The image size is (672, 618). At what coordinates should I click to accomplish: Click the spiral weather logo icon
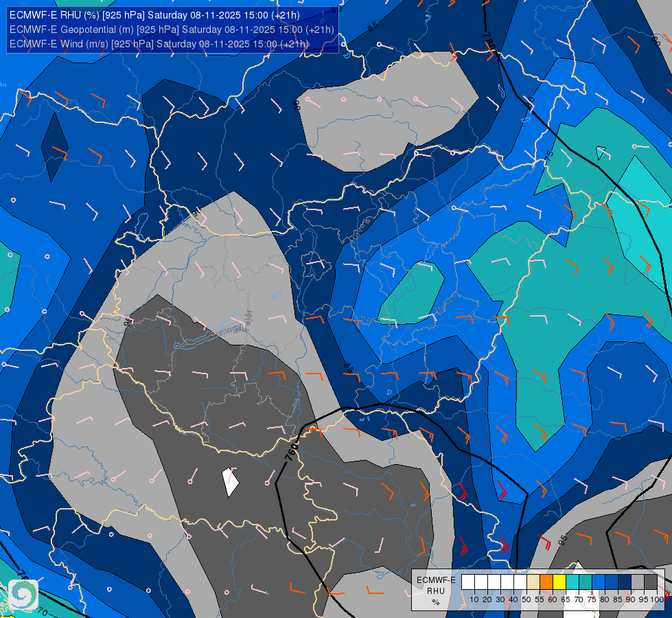(x=23, y=595)
